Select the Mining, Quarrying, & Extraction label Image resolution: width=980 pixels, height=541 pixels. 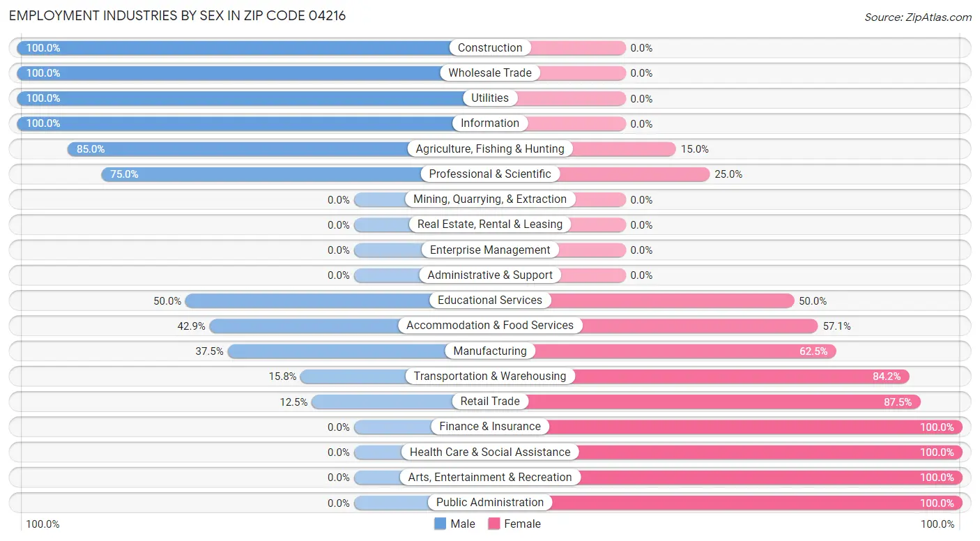490,199
